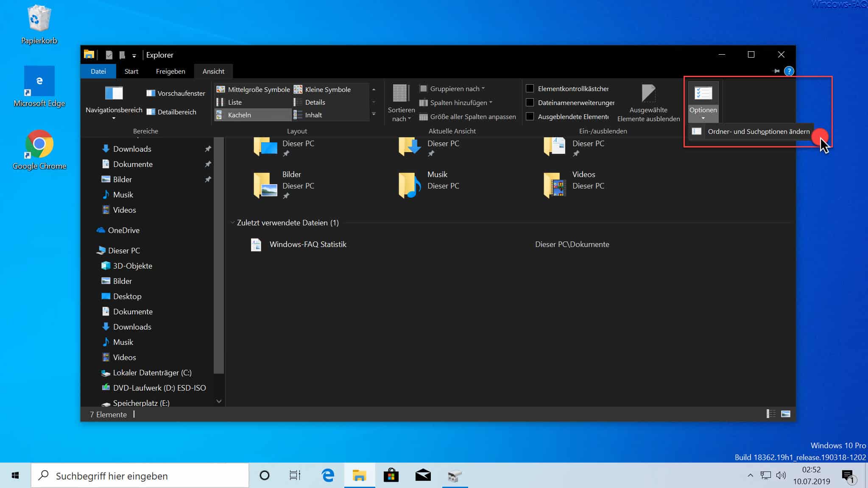Switch to the Freigeben tab

[170, 71]
